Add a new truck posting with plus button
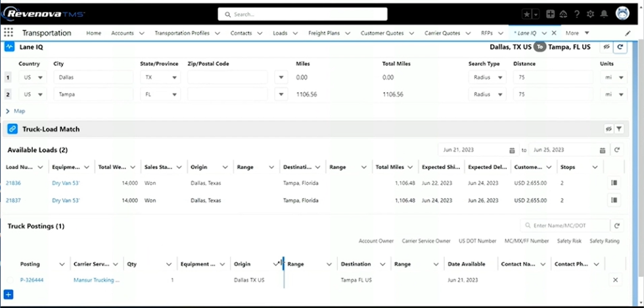644x308 pixels. click(9, 294)
